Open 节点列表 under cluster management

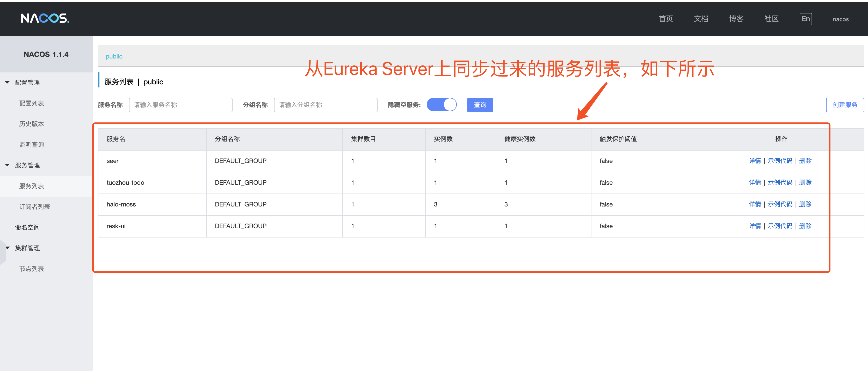31,269
